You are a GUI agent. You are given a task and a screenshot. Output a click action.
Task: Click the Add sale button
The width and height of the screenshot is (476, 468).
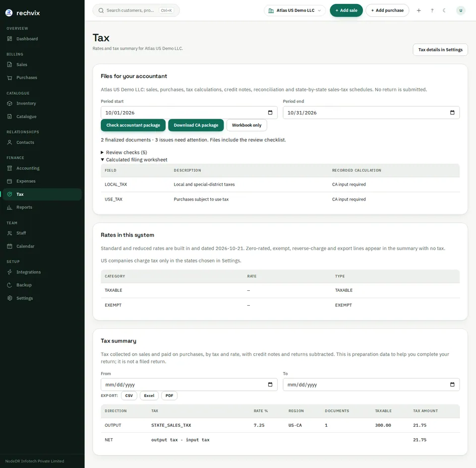(x=347, y=10)
